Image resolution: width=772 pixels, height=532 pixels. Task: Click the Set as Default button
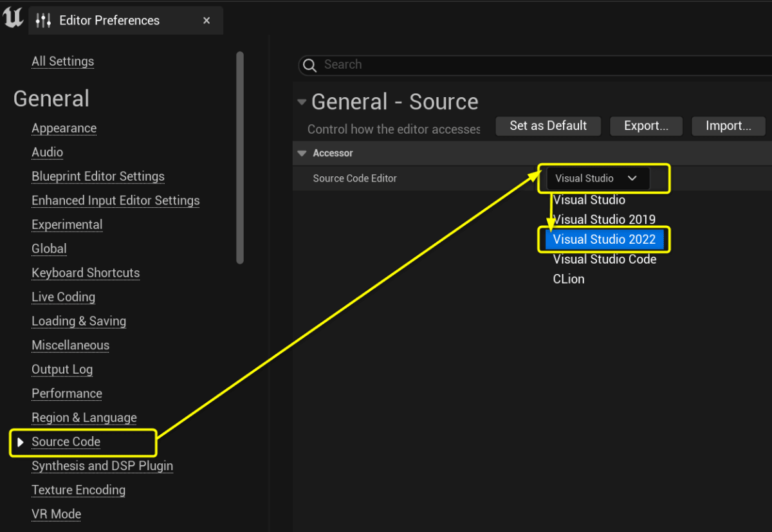click(547, 125)
